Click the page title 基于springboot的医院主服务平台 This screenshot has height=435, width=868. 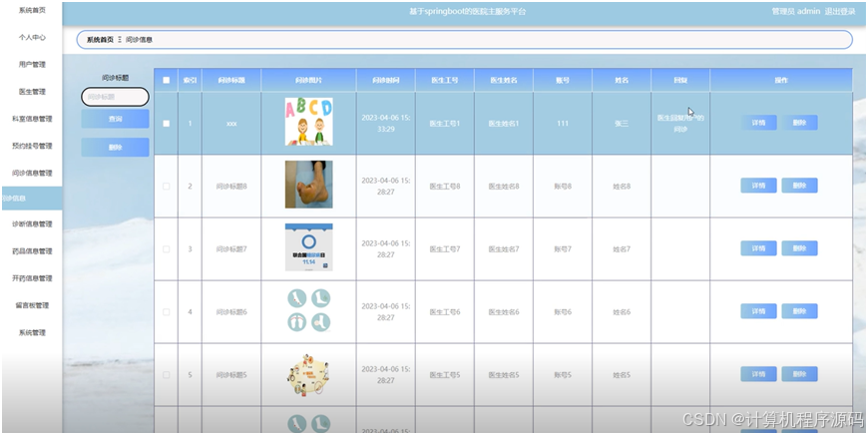click(467, 12)
